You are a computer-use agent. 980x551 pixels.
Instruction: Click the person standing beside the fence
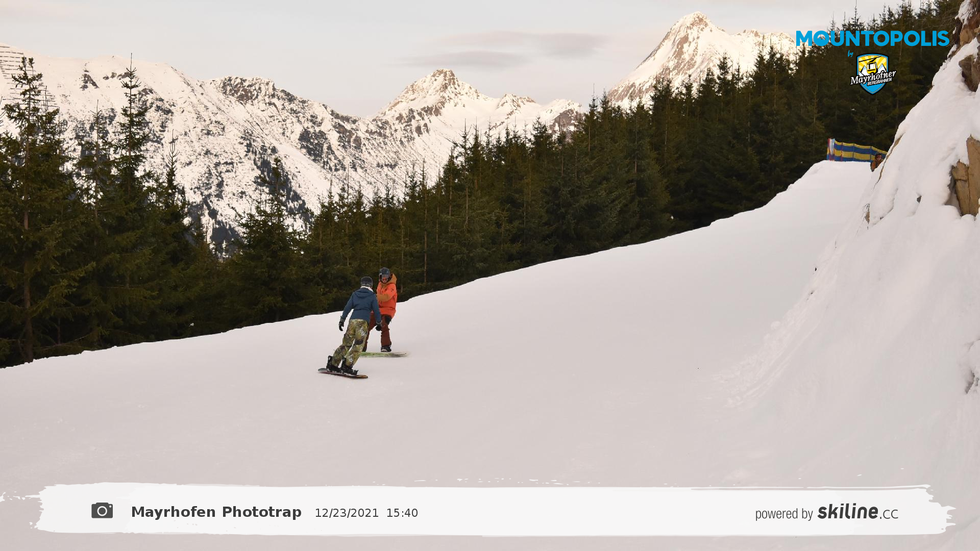tap(876, 162)
